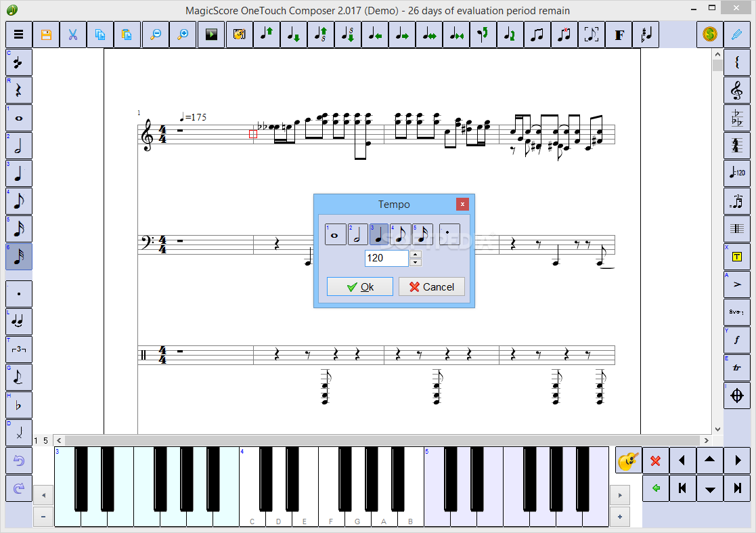Image resolution: width=756 pixels, height=533 pixels.
Task: Cut selection with the scissors icon
Action: click(73, 35)
